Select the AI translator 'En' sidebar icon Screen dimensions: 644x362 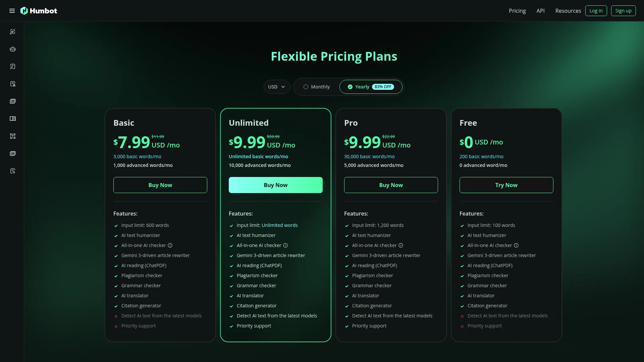tap(13, 101)
